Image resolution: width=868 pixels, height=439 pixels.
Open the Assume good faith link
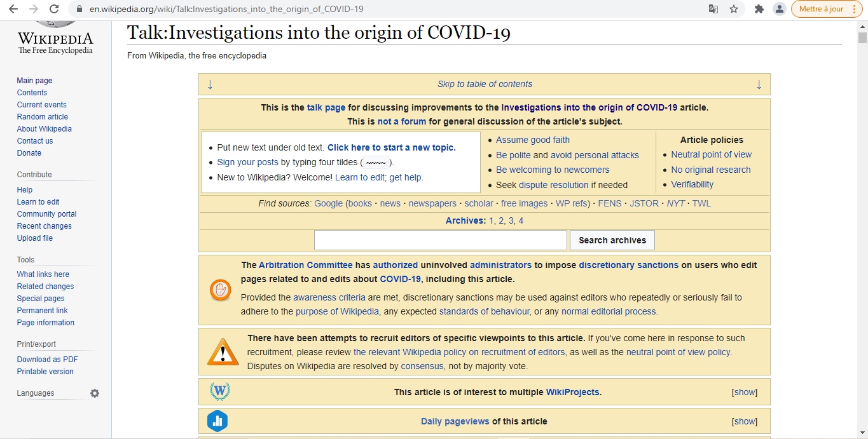(533, 140)
